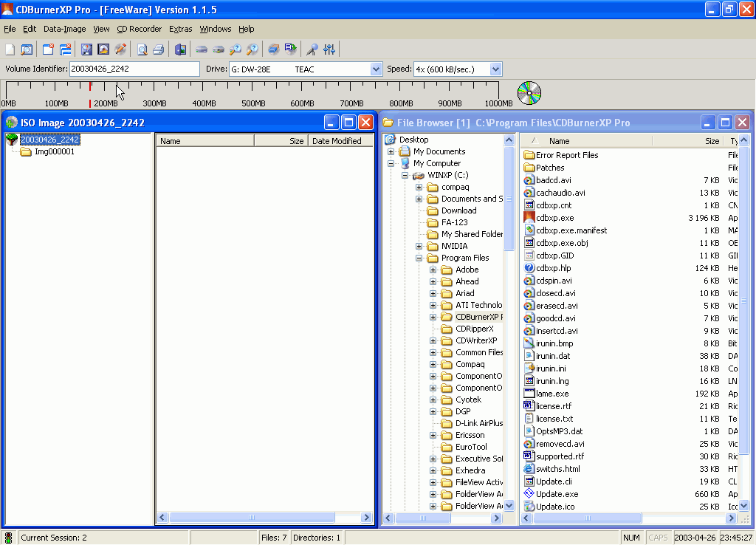Open the Data-Image menu
The height and width of the screenshot is (545, 756).
pos(65,29)
